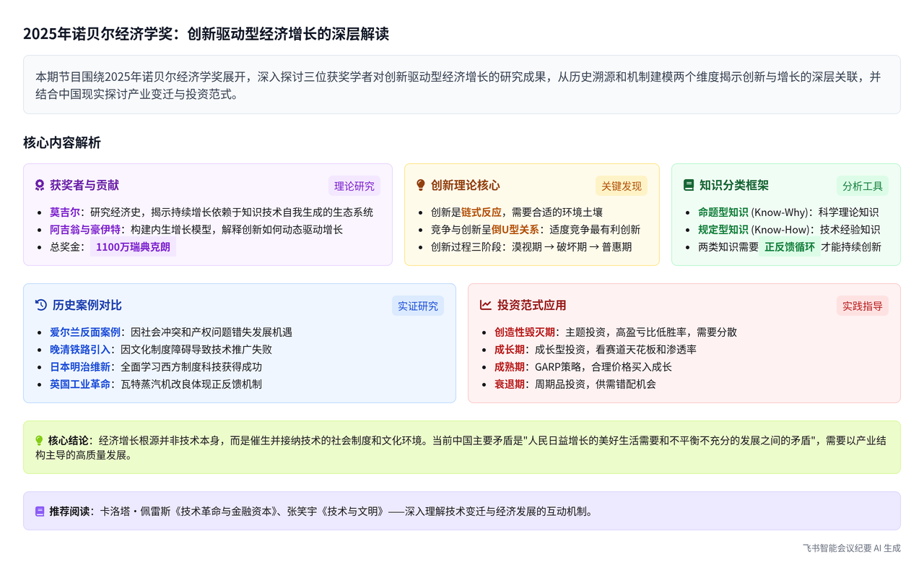Click the 实践指导 tag badge
Viewport: 924px width, 565px height.
tap(862, 306)
